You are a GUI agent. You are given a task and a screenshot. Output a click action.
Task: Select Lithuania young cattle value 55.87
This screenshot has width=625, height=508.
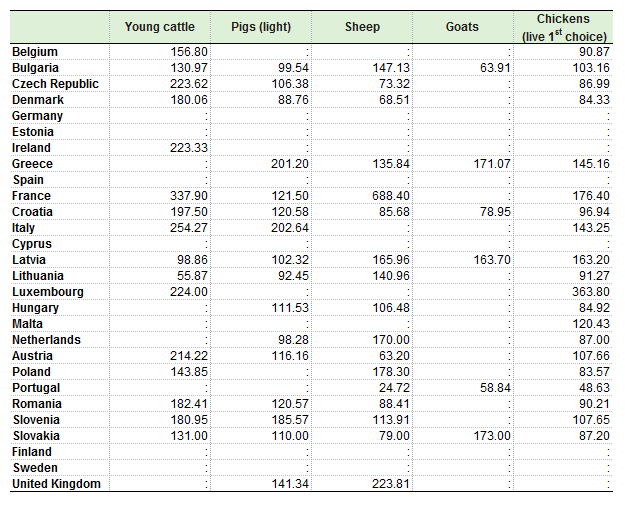pos(193,276)
